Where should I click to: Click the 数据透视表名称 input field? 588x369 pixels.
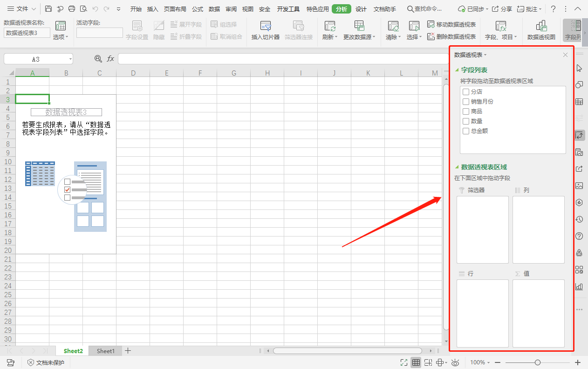[27, 33]
